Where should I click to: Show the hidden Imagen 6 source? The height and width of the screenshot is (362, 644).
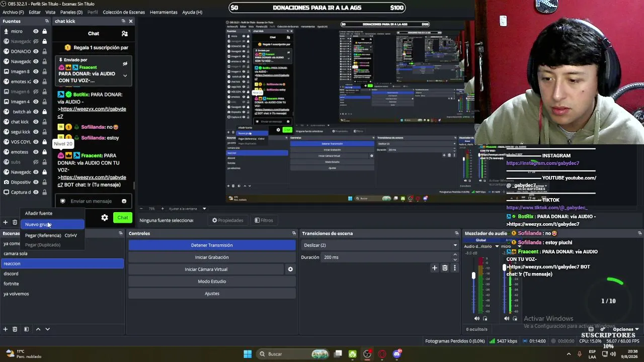coord(36,92)
